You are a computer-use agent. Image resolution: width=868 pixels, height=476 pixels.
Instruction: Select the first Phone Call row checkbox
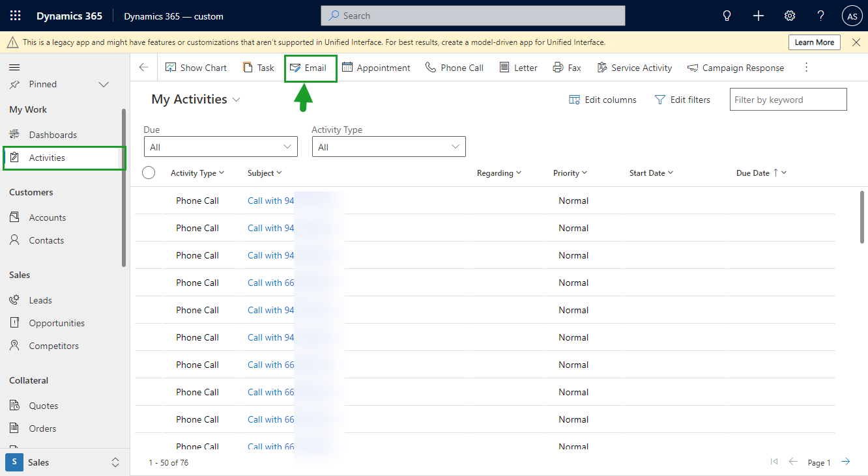point(149,201)
